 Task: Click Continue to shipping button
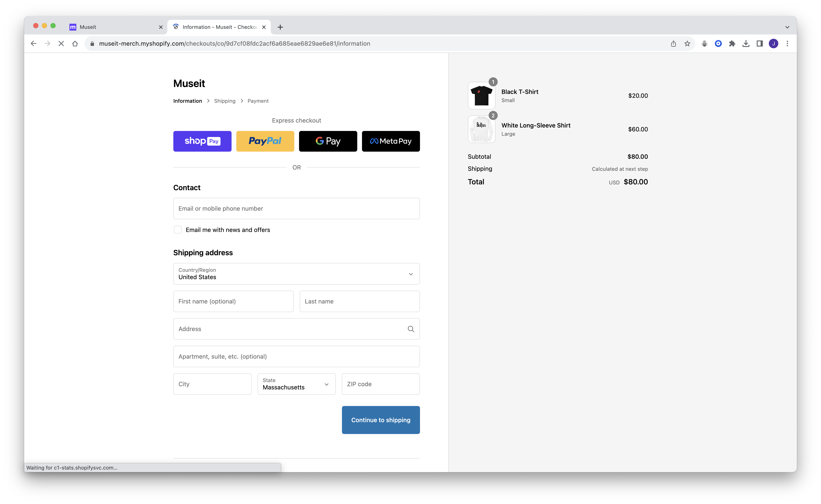[x=381, y=420]
